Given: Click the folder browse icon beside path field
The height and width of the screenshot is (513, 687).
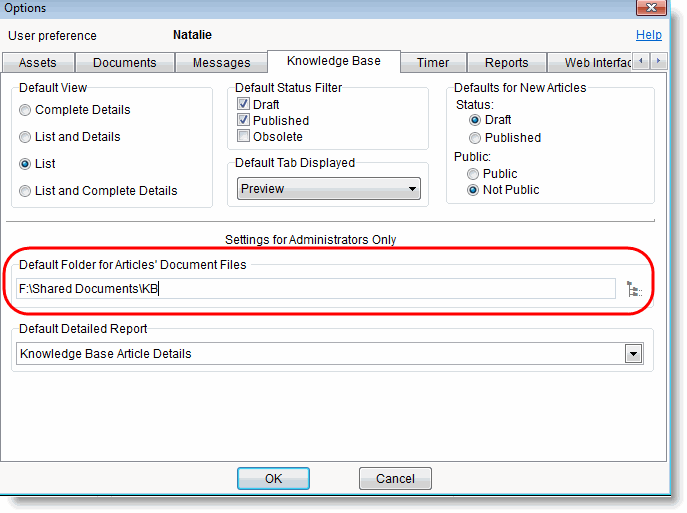Looking at the screenshot, I should (633, 289).
